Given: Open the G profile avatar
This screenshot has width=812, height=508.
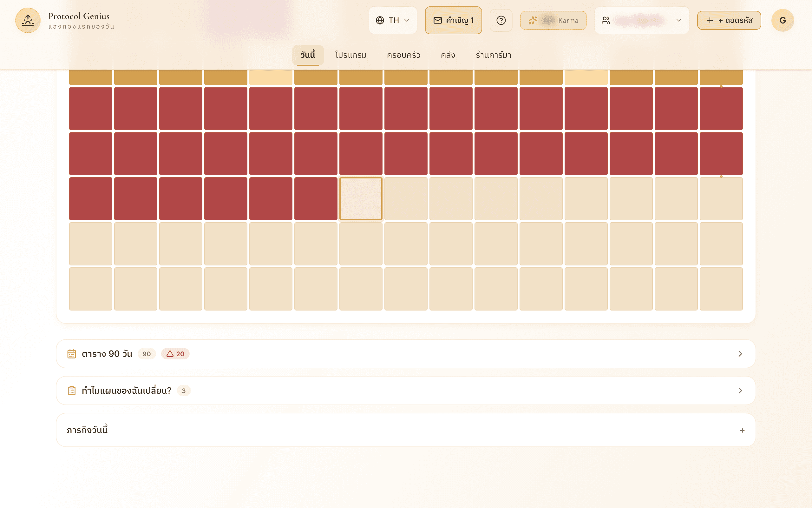Looking at the screenshot, I should point(783,20).
